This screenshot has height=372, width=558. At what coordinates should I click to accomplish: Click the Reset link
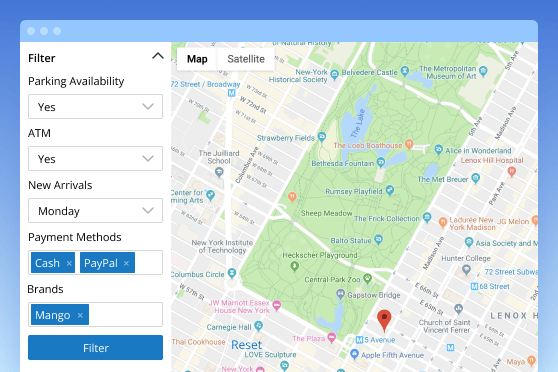(246, 345)
